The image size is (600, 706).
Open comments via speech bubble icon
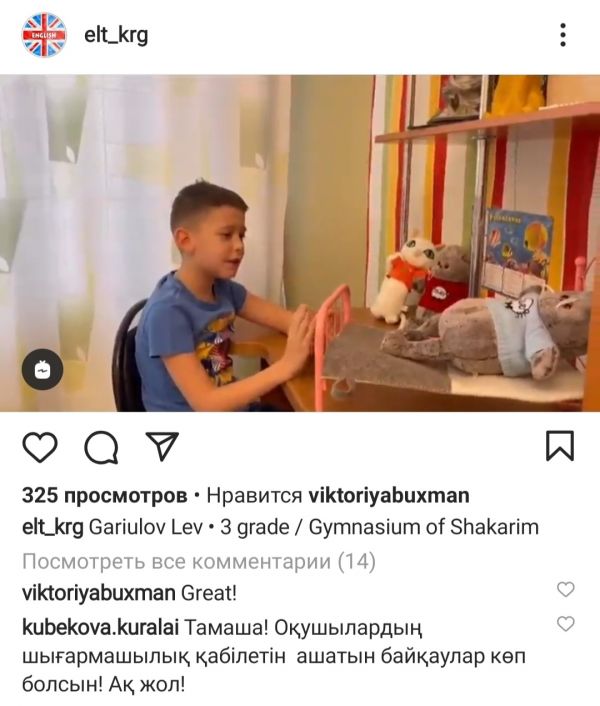pyautogui.click(x=101, y=448)
